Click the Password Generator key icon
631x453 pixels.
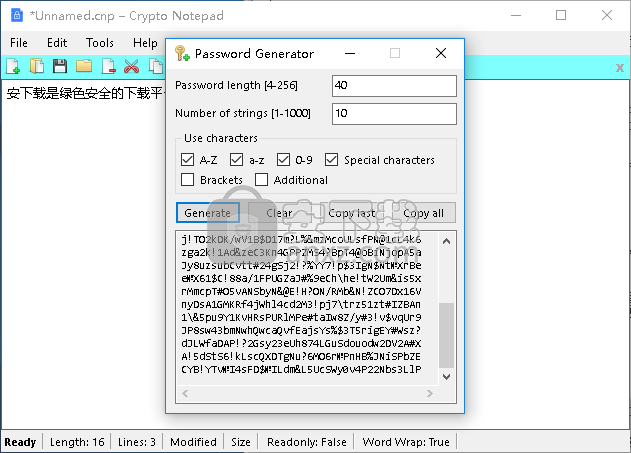(x=182, y=53)
